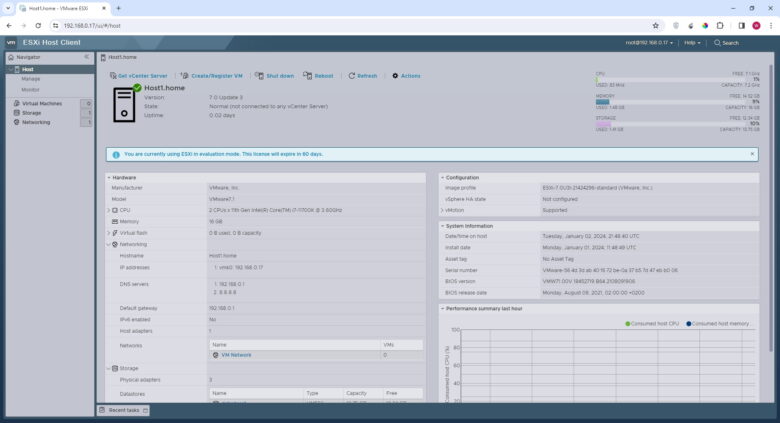The height and width of the screenshot is (423, 780).
Task: Open browser side panel icon
Action: pyautogui.click(x=741, y=26)
